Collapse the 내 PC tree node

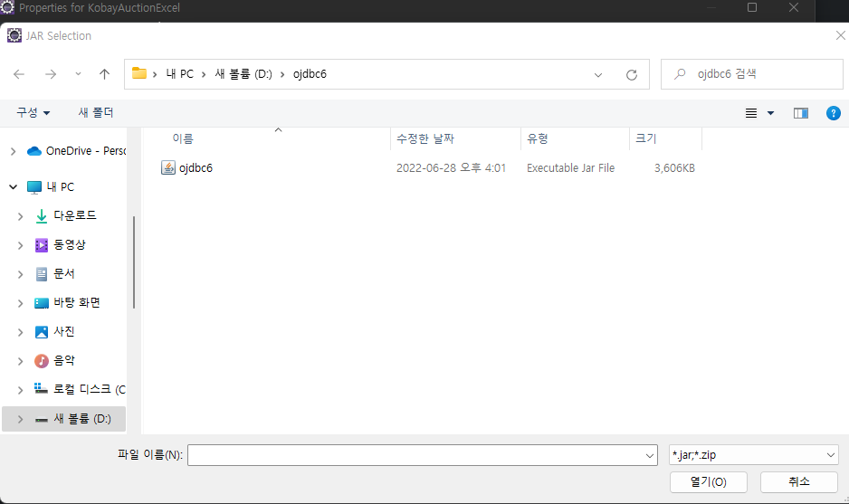13,186
